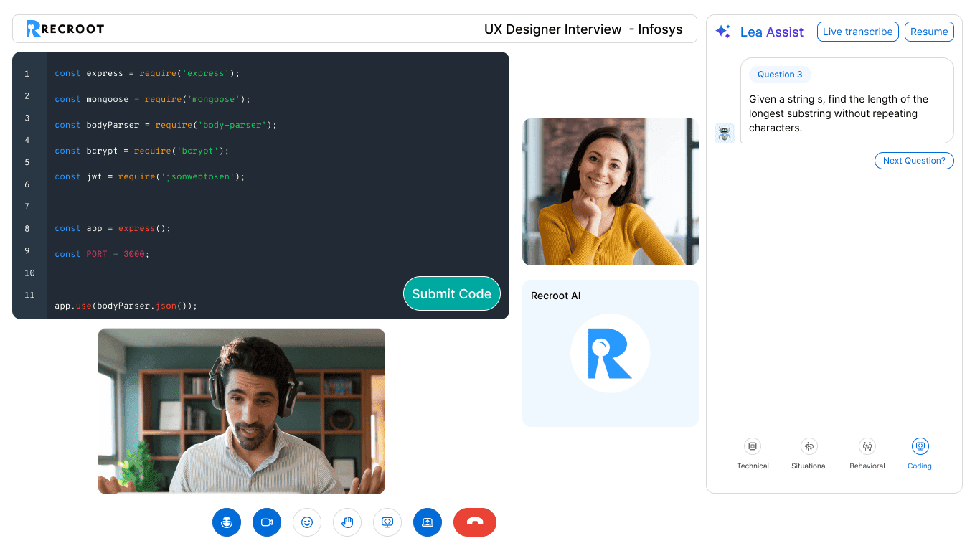End the call with the red button
The width and height of the screenshot is (980, 551).
(x=475, y=522)
